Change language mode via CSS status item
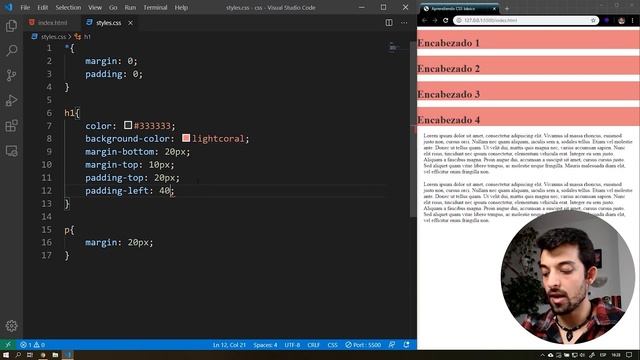The width and height of the screenshot is (640, 360). tap(333, 345)
